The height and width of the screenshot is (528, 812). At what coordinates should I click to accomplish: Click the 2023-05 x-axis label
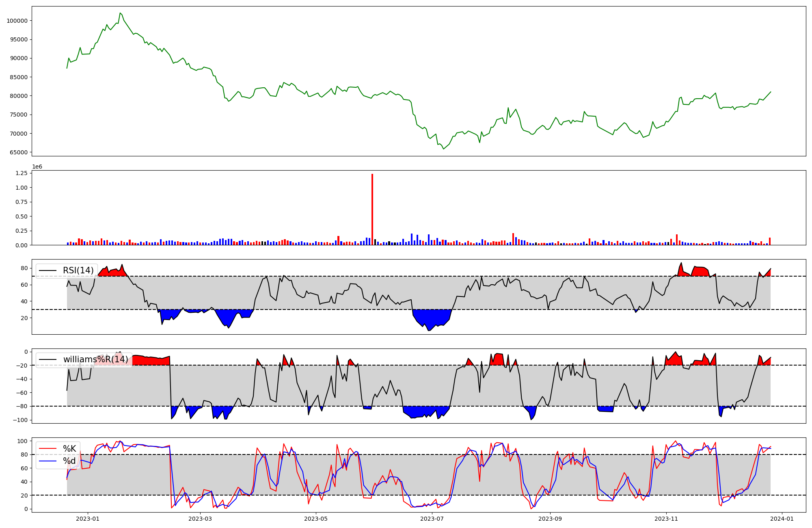tap(316, 519)
